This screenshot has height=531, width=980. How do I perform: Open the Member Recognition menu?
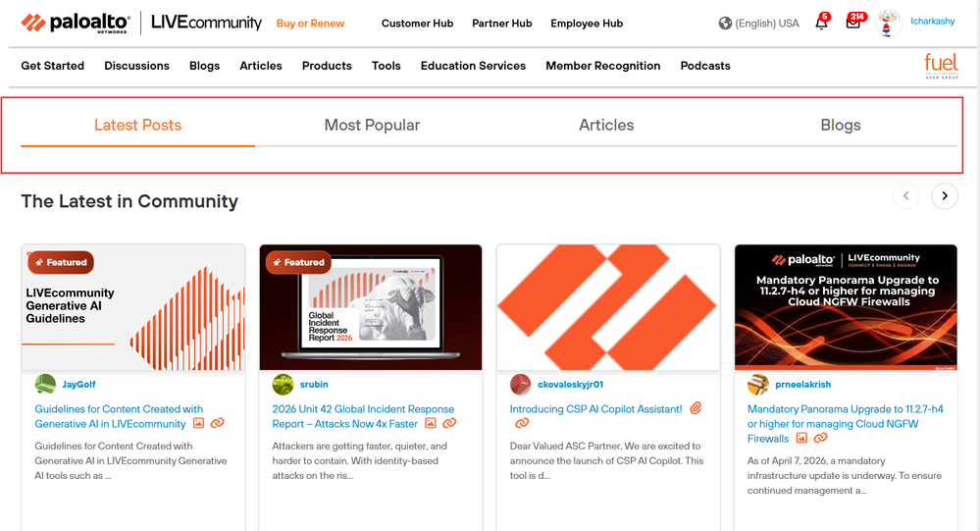pyautogui.click(x=603, y=66)
